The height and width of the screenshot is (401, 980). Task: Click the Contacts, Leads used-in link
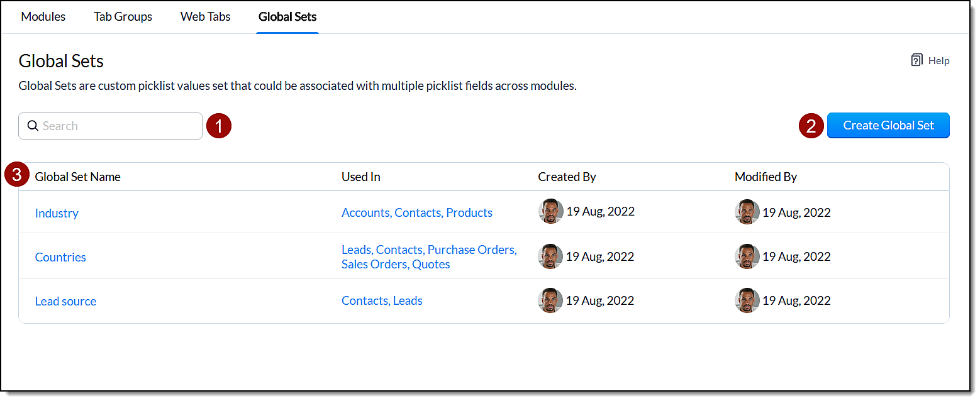(x=382, y=300)
